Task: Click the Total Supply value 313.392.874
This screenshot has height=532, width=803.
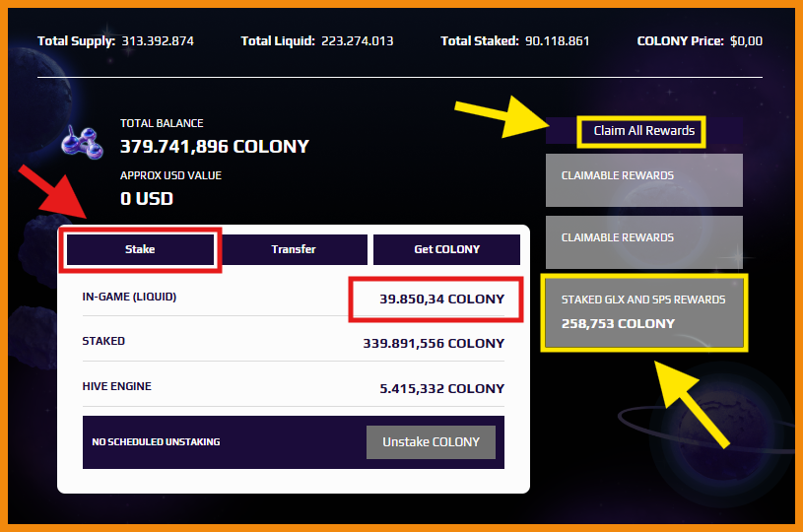Action: [x=158, y=41]
